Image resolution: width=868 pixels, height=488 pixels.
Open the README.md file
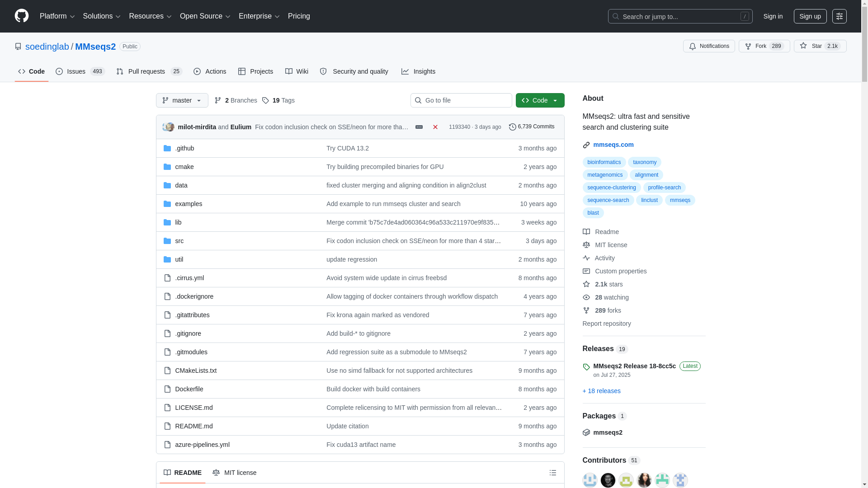[194, 426]
